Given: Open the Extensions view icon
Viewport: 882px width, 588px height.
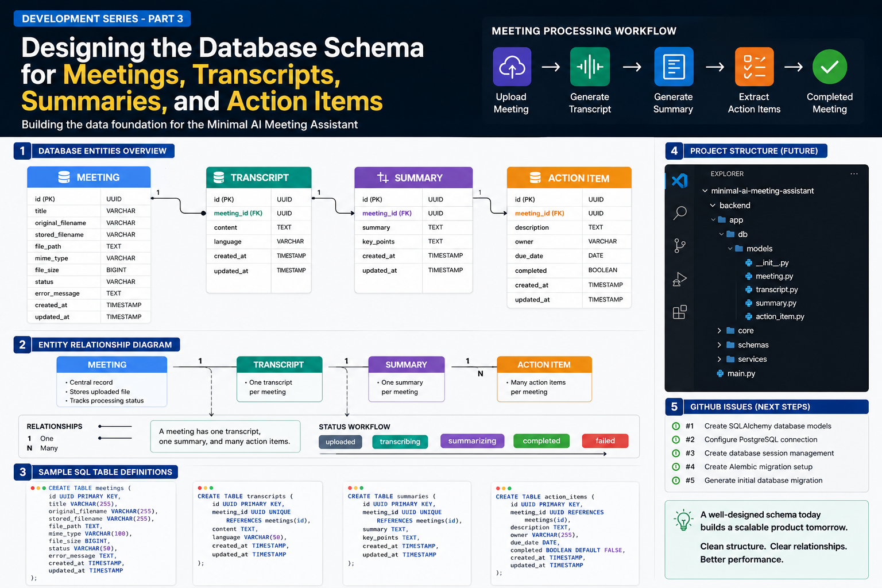Looking at the screenshot, I should [x=679, y=312].
